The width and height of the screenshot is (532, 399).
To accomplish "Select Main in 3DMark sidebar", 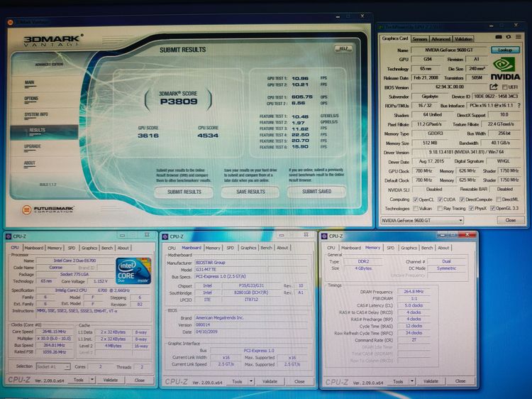I will (29, 82).
